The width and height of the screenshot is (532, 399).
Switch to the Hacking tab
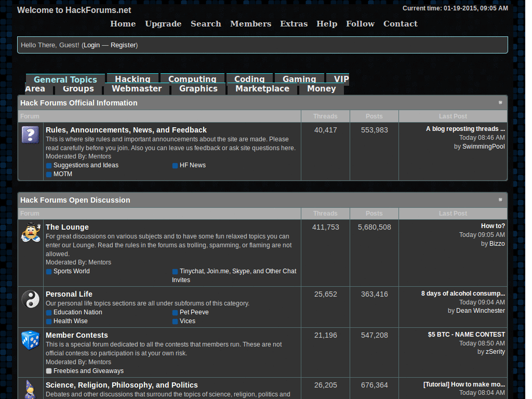132,79
